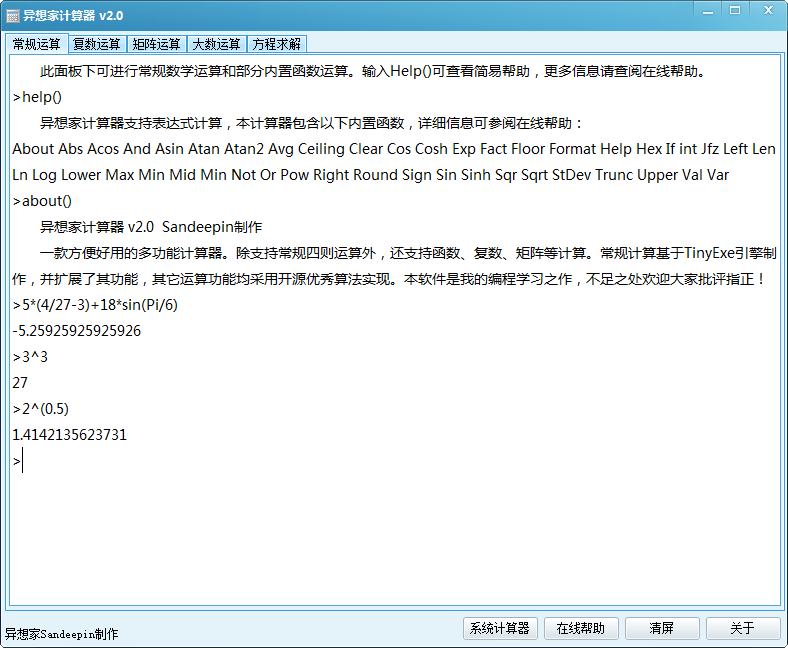This screenshot has height=648, width=788.
Task: Click the result 1.4142135623731
Action: (x=70, y=435)
